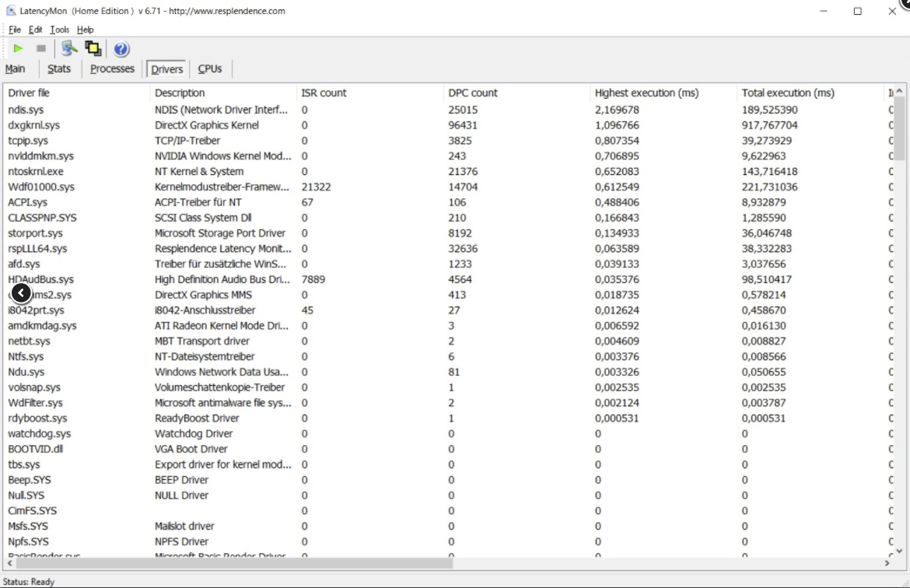Select the storport.sys row
The width and height of the screenshot is (910, 588).
tap(448, 233)
